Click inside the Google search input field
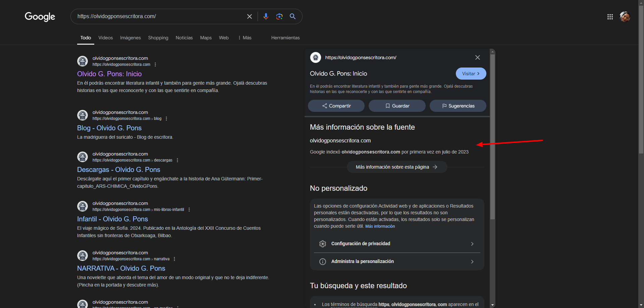Screen dimensions: 644x308 coord(159,16)
